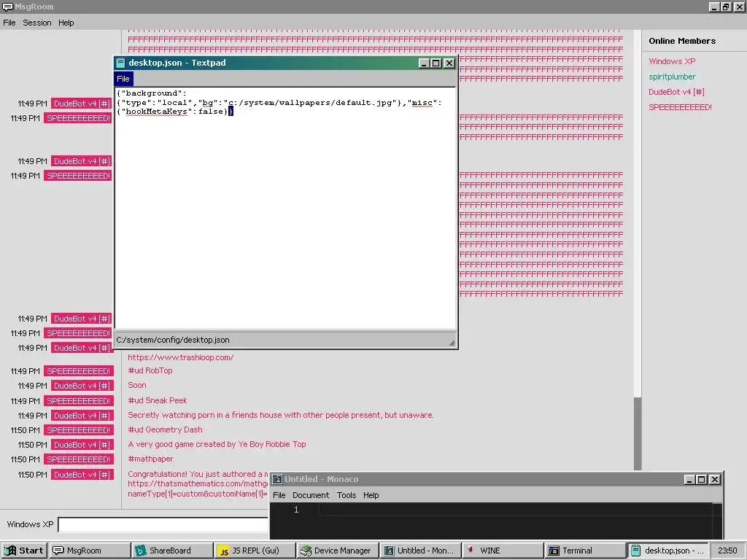Click the C:/system/config/desktop.json status bar path
Screen dimensions: 747x560
pyautogui.click(x=173, y=340)
